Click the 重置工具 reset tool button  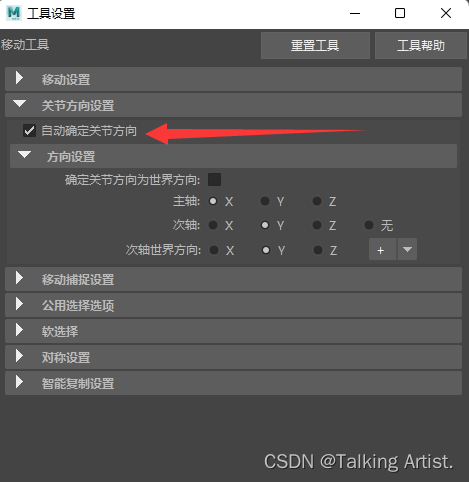coord(315,45)
